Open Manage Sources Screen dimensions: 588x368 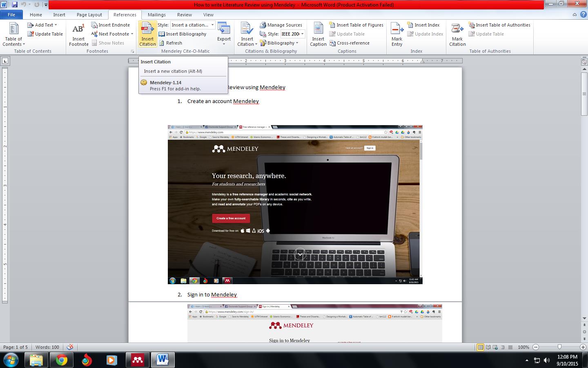click(281, 25)
